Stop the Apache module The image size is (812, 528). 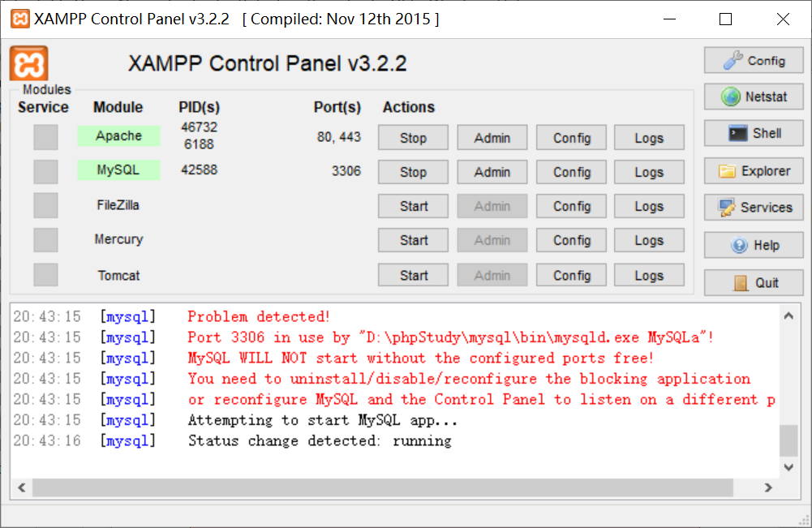tap(413, 138)
